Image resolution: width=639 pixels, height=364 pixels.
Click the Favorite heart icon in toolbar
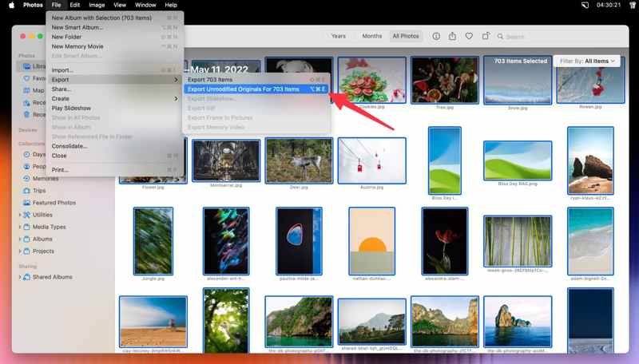pos(469,36)
